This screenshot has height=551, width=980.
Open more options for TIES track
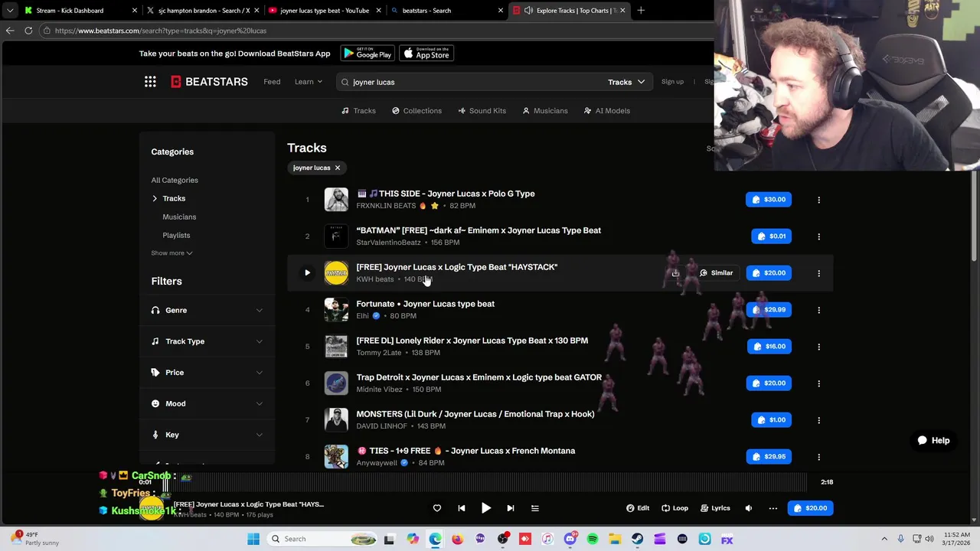(818, 457)
